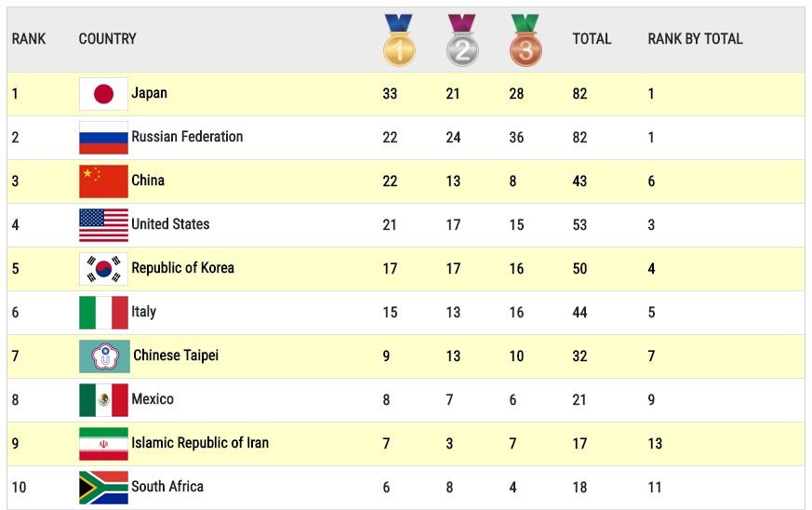Open the Chinese Taipei country link
This screenshot has width=812, height=510.
point(176,355)
